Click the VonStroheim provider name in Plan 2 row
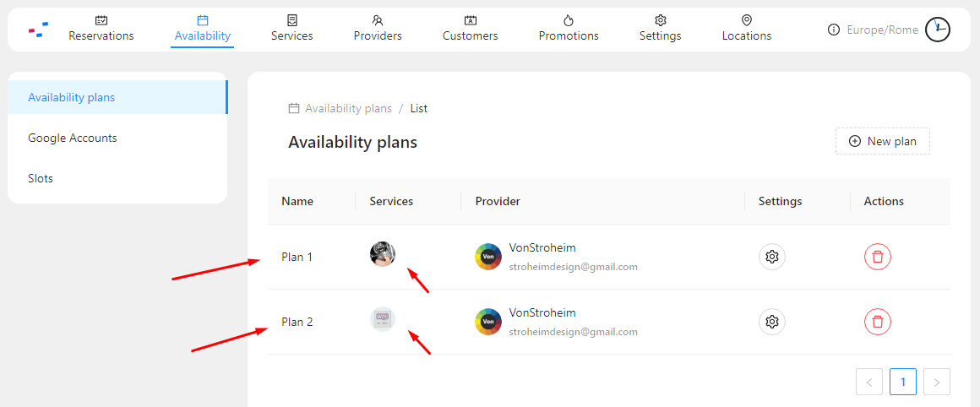 (x=542, y=312)
